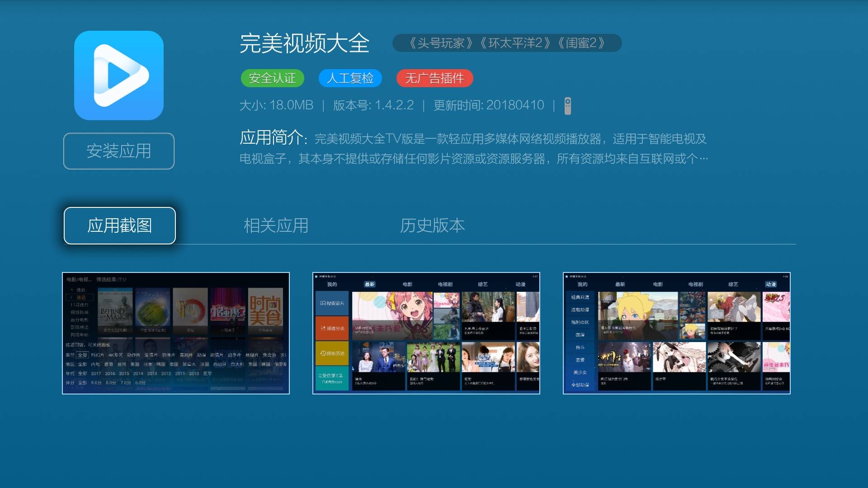Click the 人工复检 manual review badge

[351, 78]
